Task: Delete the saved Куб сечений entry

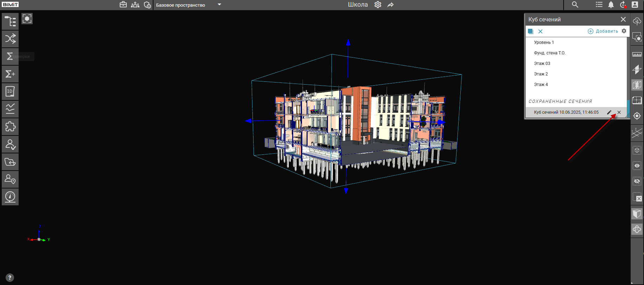Action: pyautogui.click(x=619, y=112)
